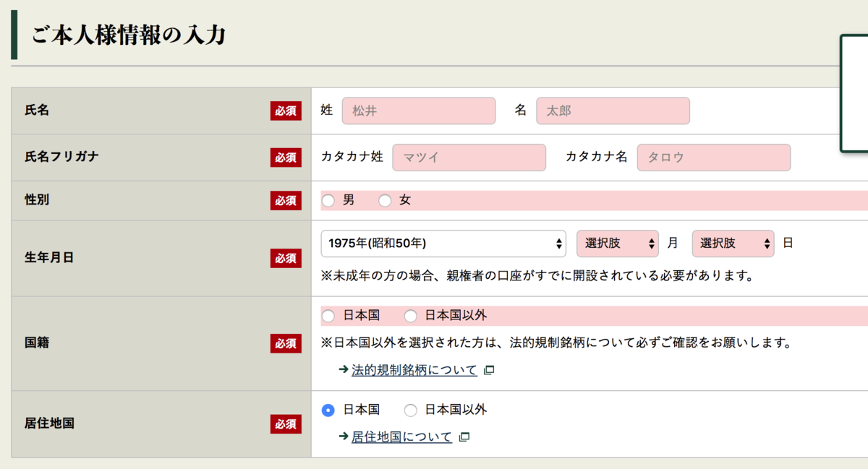This screenshot has width=868, height=469.
Task: Click the 必須 badge in 国籍 row
Action: pyautogui.click(x=286, y=343)
